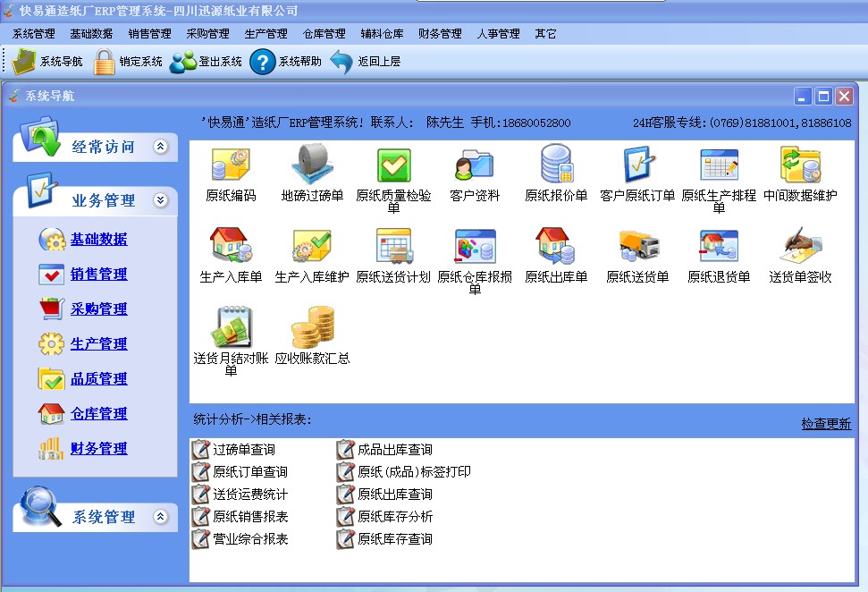The height and width of the screenshot is (592, 868).
Task: Open 系统帮助 help button
Action: coord(286,62)
